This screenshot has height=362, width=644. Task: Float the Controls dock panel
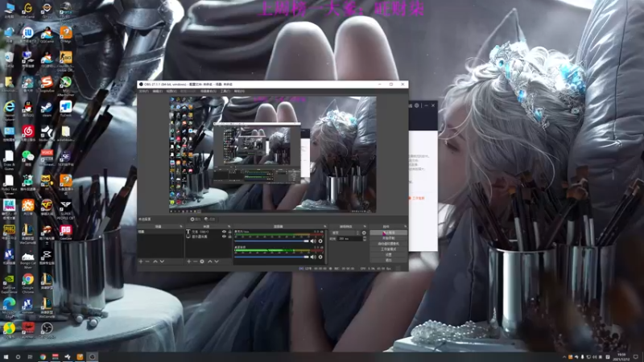[405, 227]
